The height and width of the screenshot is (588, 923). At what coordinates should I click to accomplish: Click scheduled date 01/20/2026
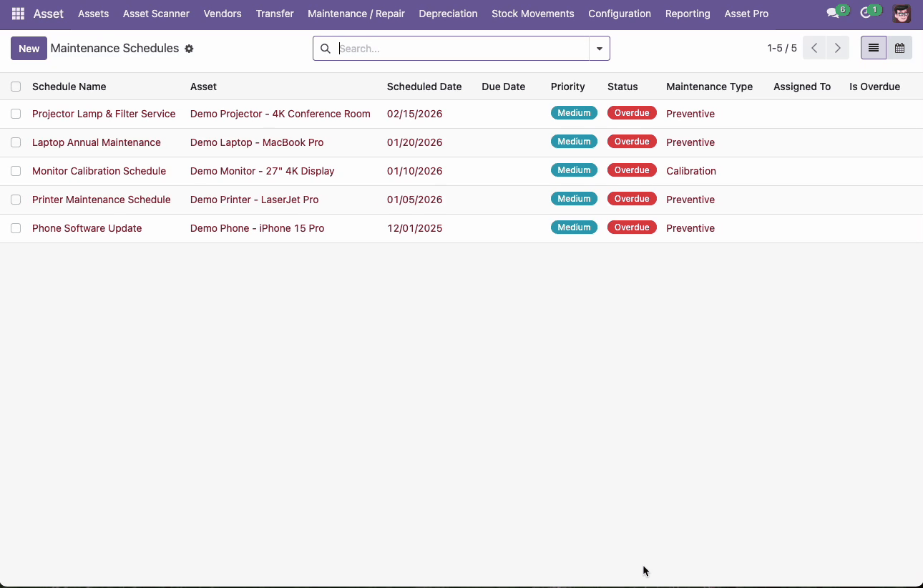click(x=415, y=142)
